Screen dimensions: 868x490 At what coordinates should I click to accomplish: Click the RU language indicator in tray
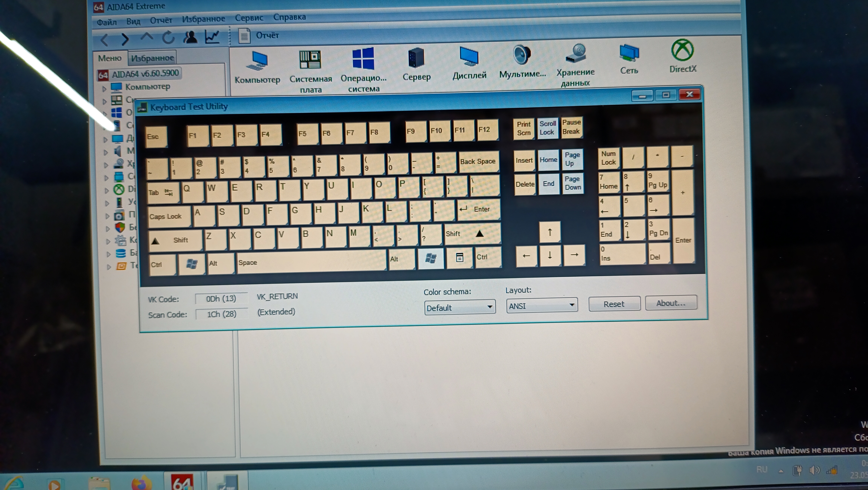(x=762, y=470)
